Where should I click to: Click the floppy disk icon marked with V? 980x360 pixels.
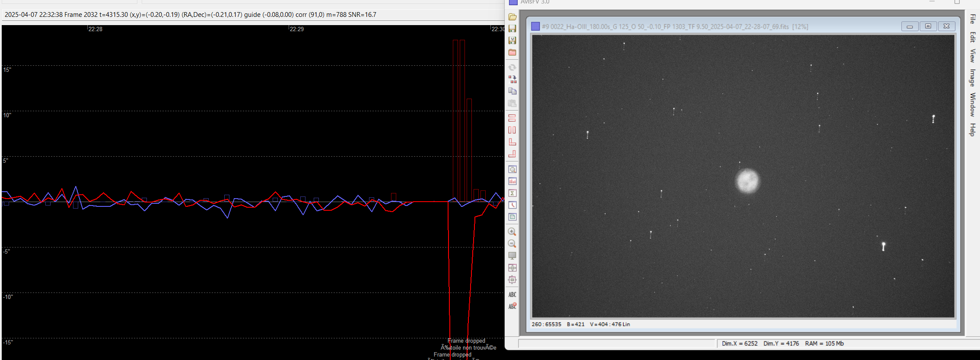[x=512, y=40]
